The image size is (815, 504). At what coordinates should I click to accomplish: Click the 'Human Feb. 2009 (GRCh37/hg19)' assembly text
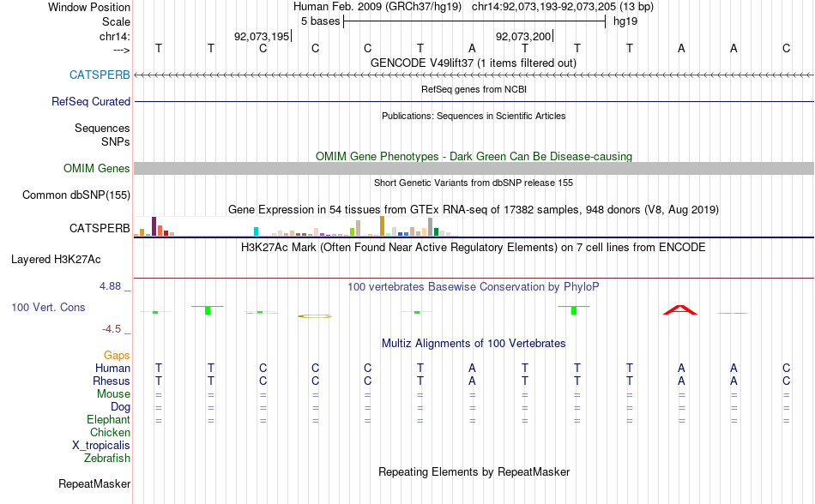click(x=377, y=7)
